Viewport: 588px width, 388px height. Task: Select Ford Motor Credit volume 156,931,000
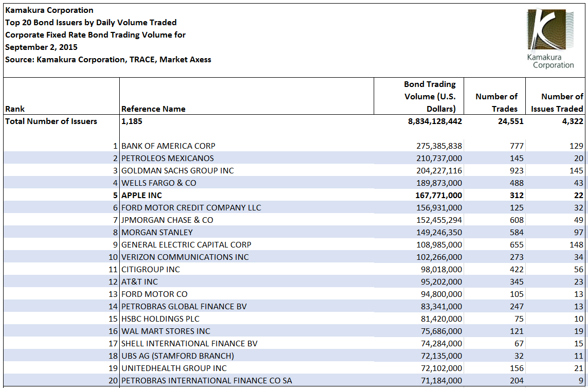[439, 208]
